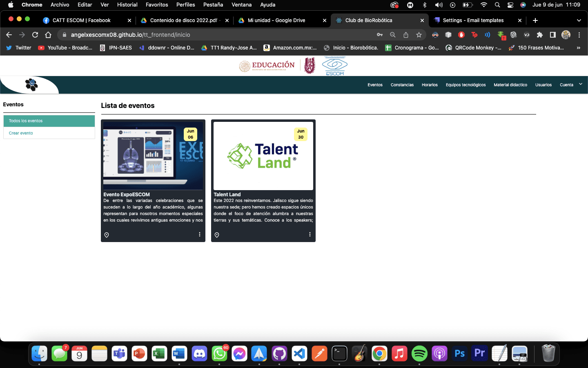Go to Material didactico page
Screen dimensions: 588x368
coord(510,85)
